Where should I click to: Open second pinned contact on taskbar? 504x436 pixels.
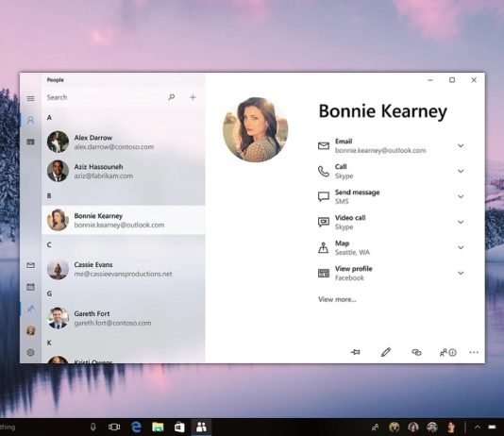413,427
